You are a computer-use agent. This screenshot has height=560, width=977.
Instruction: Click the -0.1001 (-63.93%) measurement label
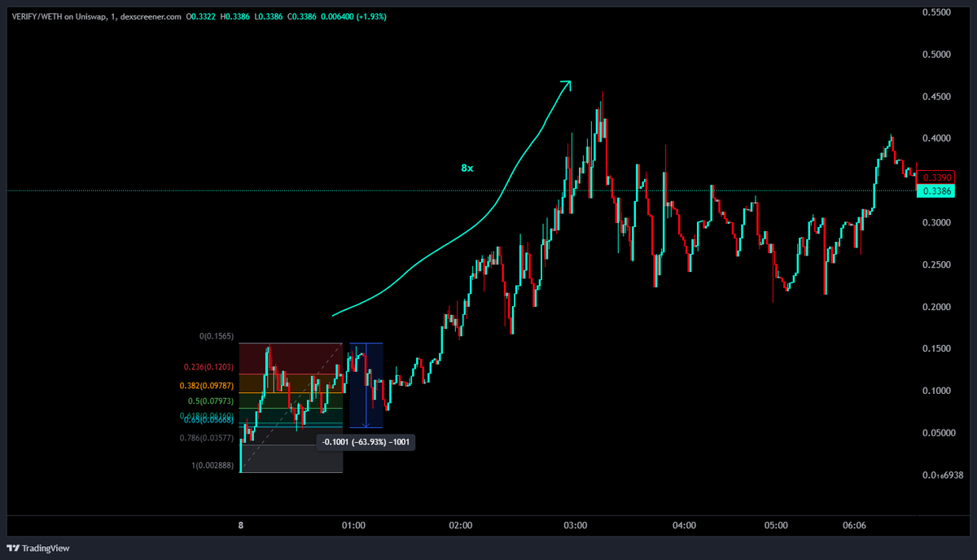[366, 441]
